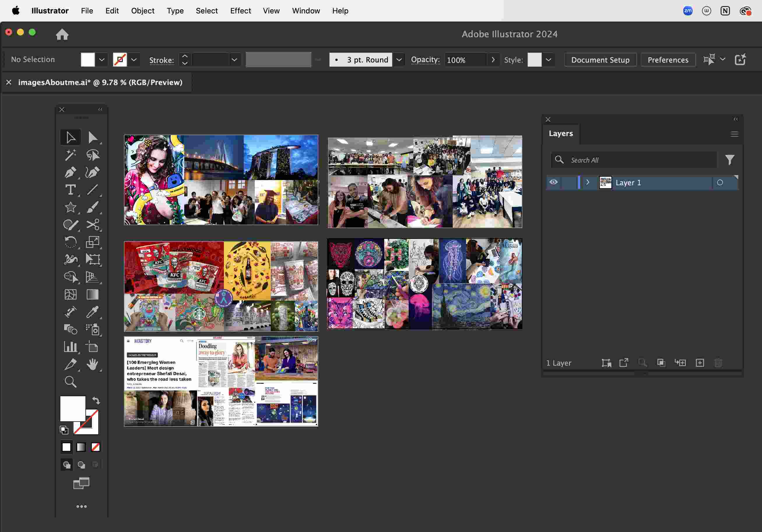Open brush definition dropdown arrow
This screenshot has height=532, width=762.
tap(399, 60)
